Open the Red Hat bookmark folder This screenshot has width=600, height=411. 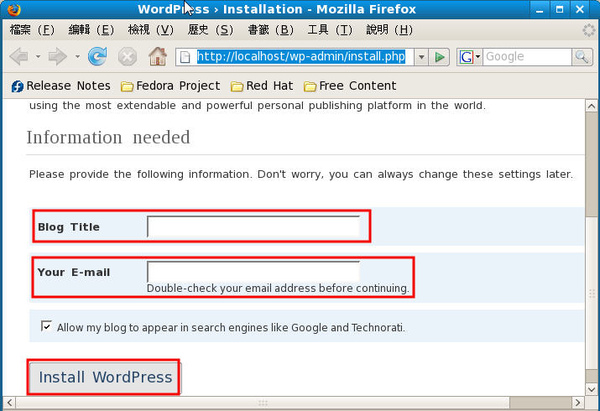tap(262, 86)
